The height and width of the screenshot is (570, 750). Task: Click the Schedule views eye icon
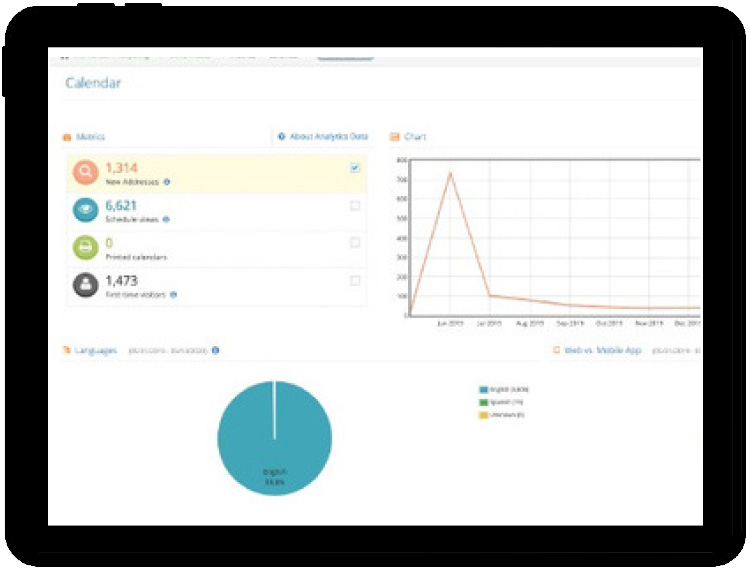tap(85, 210)
